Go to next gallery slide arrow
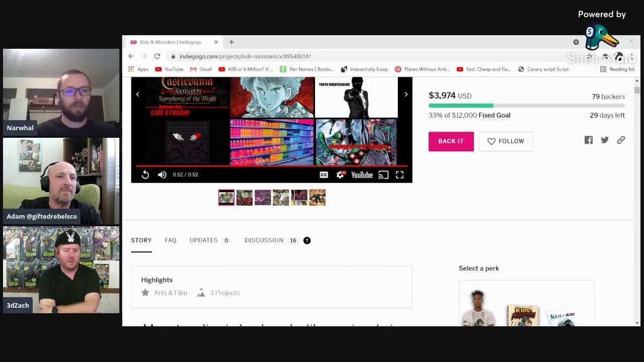Image resolution: width=644 pixels, height=362 pixels. [406, 95]
